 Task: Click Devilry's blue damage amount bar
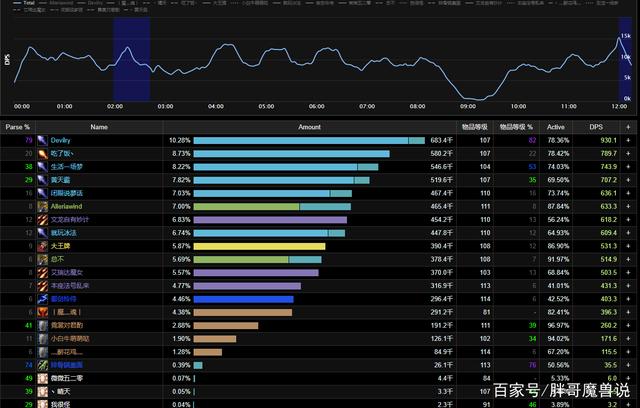click(x=300, y=141)
